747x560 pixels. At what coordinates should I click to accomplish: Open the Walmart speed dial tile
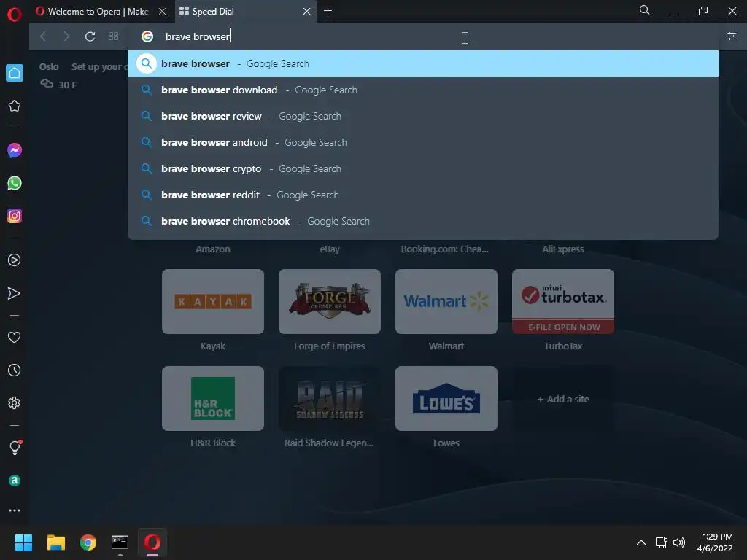coord(446,301)
